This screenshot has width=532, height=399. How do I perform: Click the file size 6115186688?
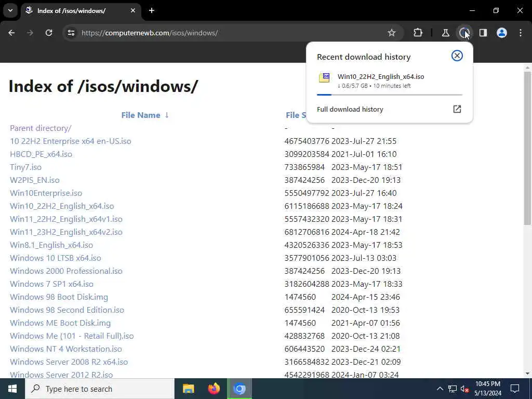tap(307, 206)
